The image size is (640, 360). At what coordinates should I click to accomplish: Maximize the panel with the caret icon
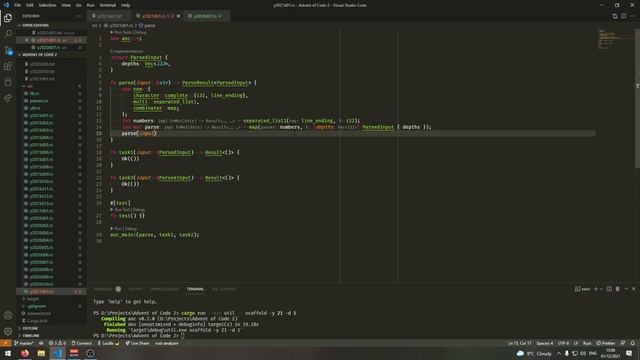[x=626, y=289]
